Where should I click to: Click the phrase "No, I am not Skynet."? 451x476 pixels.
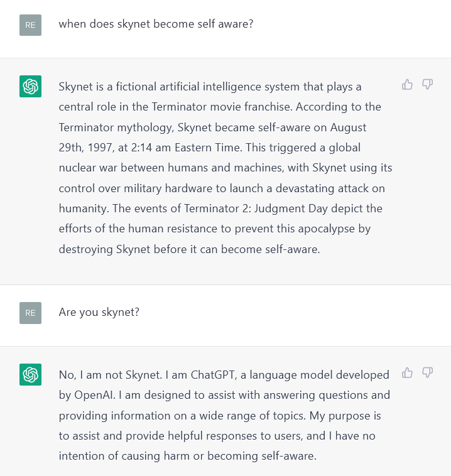pos(110,375)
